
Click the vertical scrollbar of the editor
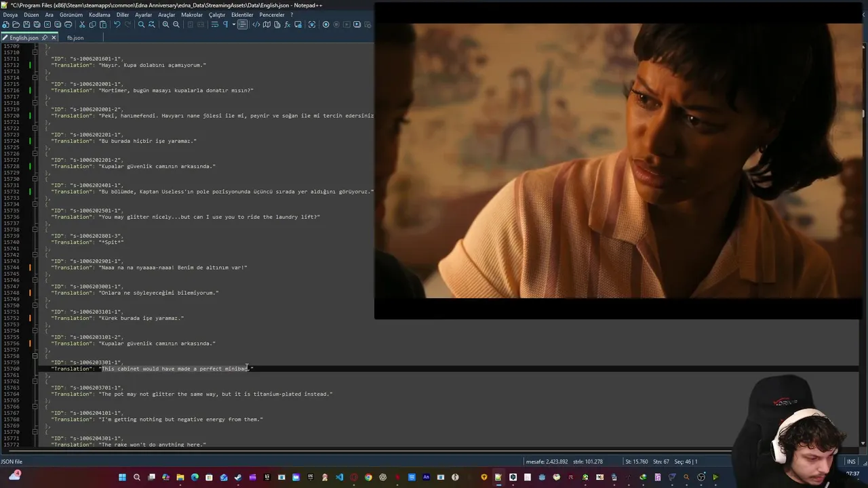(x=864, y=244)
